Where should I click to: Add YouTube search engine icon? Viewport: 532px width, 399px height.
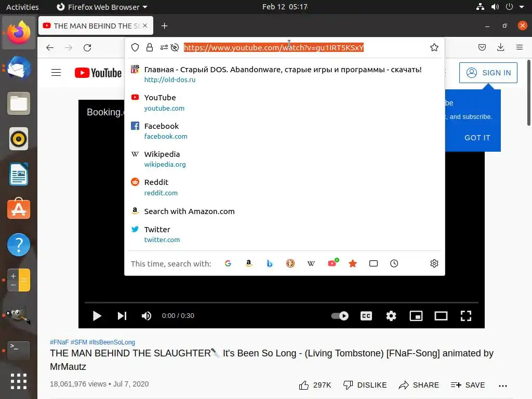pyautogui.click(x=333, y=263)
